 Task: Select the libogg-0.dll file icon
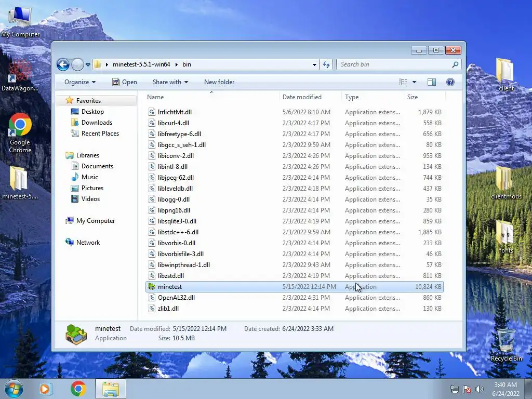tap(152, 199)
